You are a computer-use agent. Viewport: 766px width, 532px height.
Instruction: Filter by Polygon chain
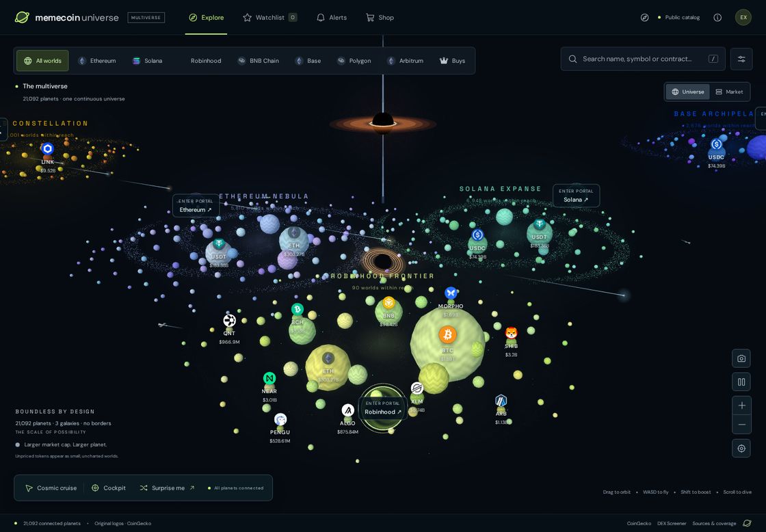354,61
